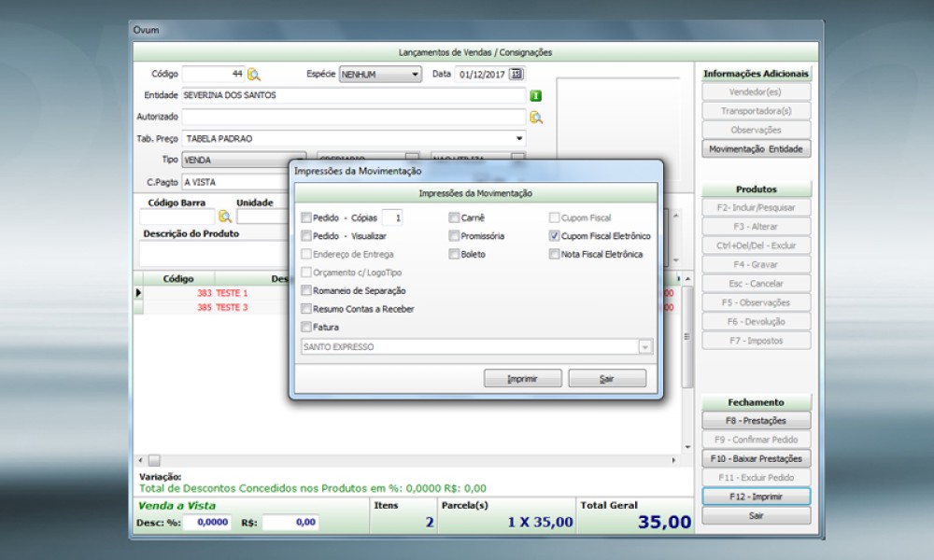Screen dimensions: 934x560
Task: Uncheck Cupom Fiscal Eletrônico checkbox
Action: (555, 236)
